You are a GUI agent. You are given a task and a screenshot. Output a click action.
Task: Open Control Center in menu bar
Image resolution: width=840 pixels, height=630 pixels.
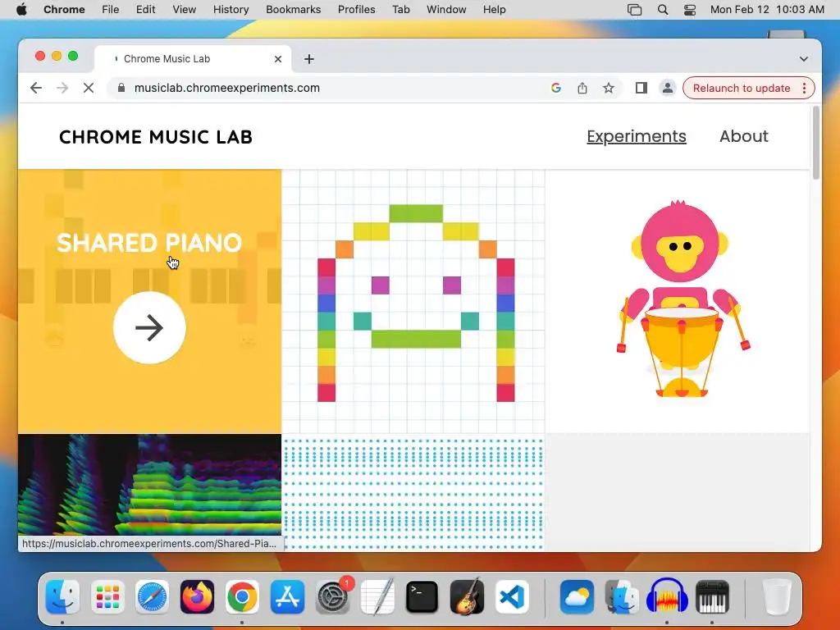690,10
